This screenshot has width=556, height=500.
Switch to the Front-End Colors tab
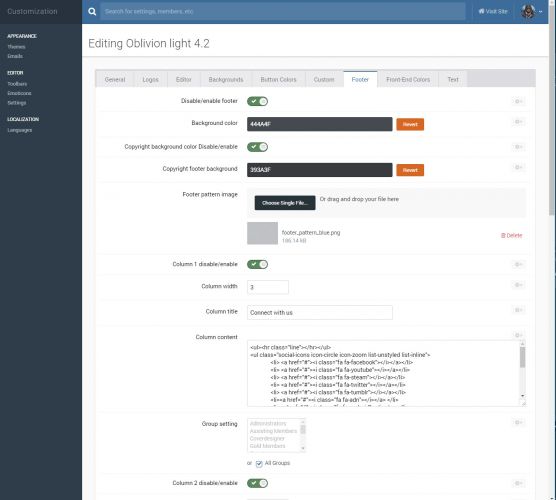pos(408,79)
